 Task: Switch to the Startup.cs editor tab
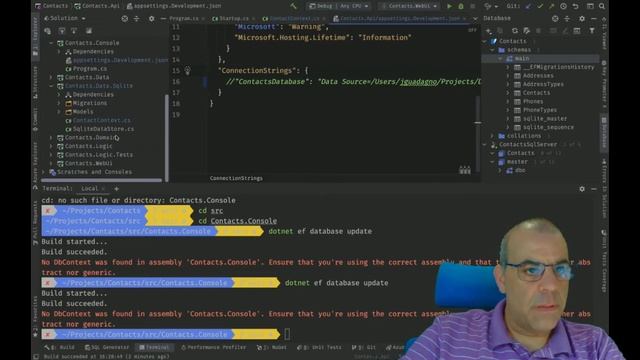233,18
